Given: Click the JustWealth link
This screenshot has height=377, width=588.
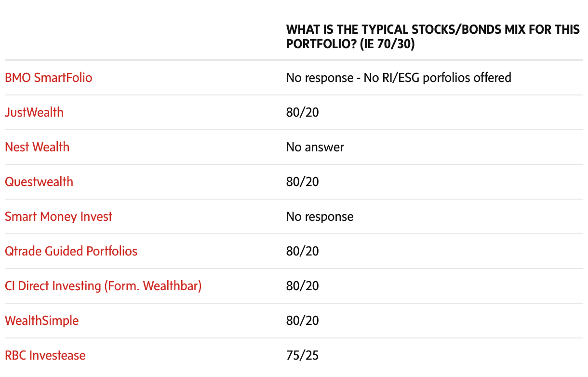Looking at the screenshot, I should click(34, 112).
